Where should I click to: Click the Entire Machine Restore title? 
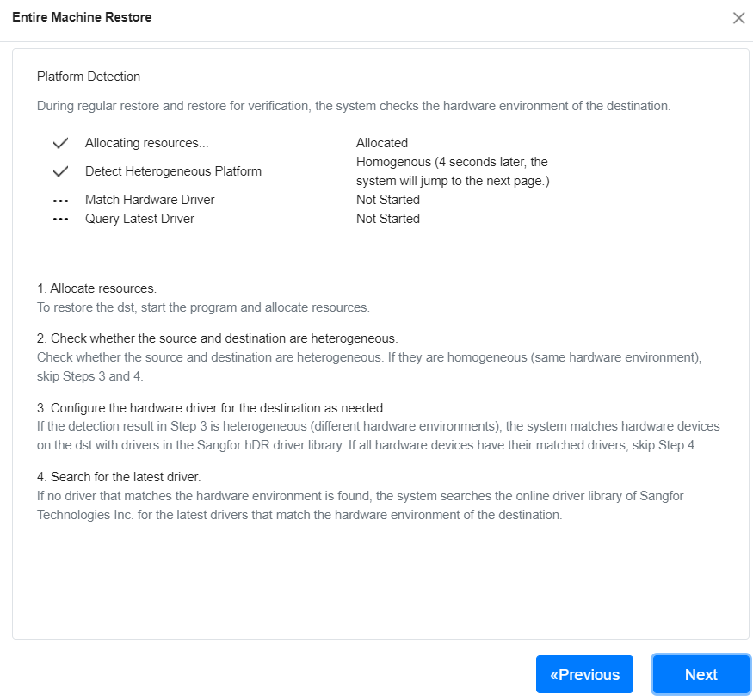pos(82,17)
